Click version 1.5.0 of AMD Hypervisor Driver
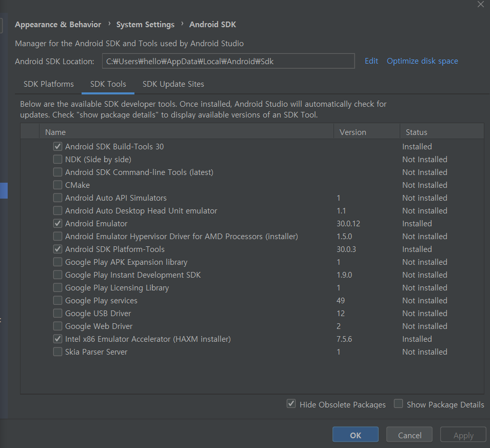Viewport: 490px width, 448px height. (x=344, y=237)
